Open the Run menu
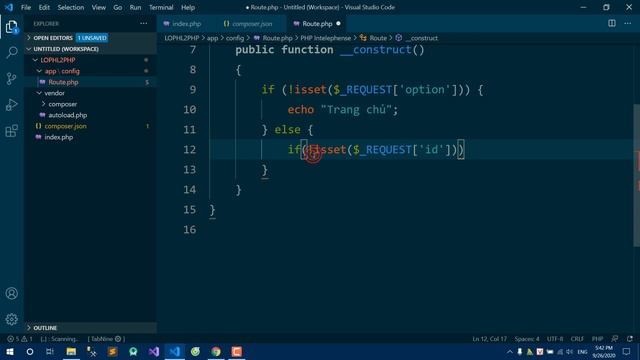The height and width of the screenshot is (360, 640). [x=135, y=7]
